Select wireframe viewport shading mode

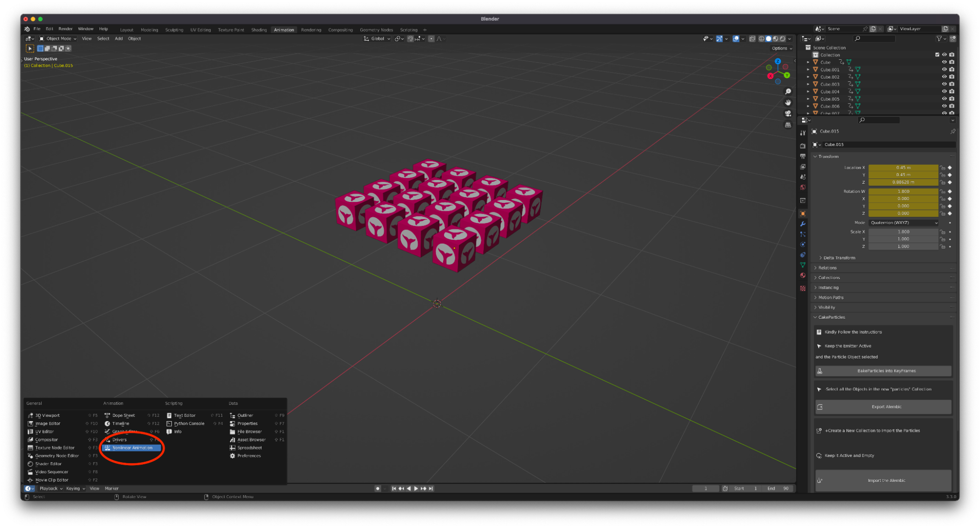click(x=761, y=39)
